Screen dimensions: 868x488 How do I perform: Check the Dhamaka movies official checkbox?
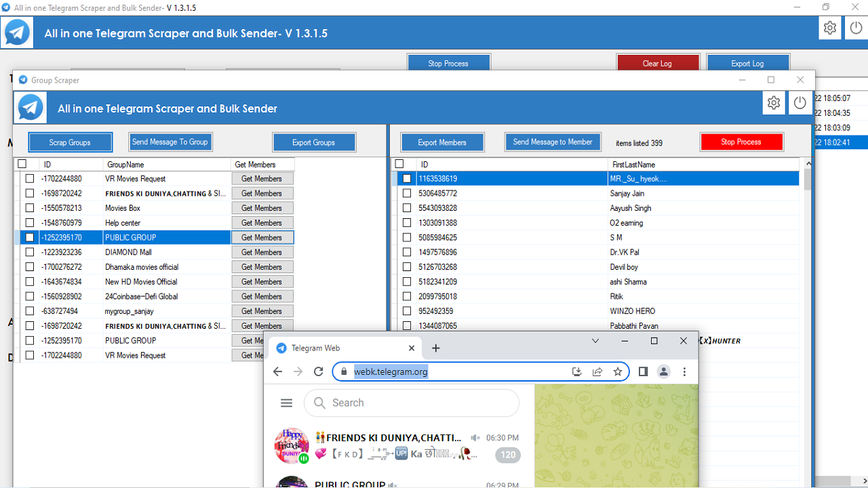30,267
